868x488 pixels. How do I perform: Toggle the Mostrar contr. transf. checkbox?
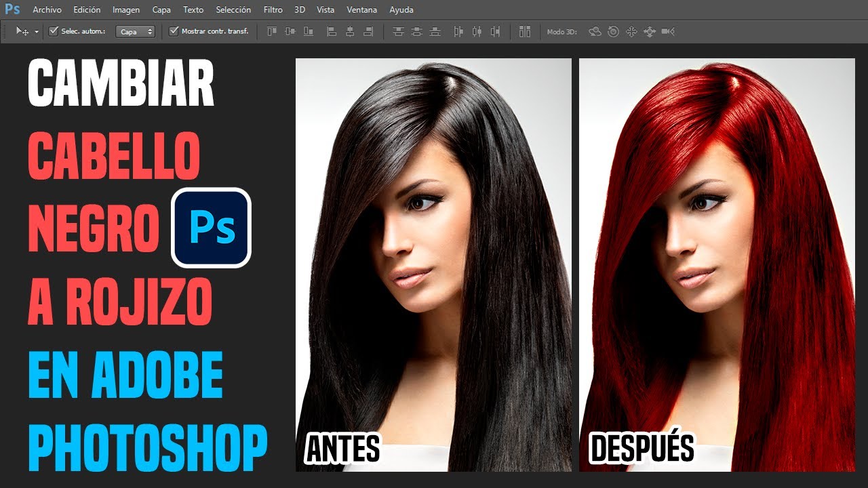pyautogui.click(x=174, y=31)
